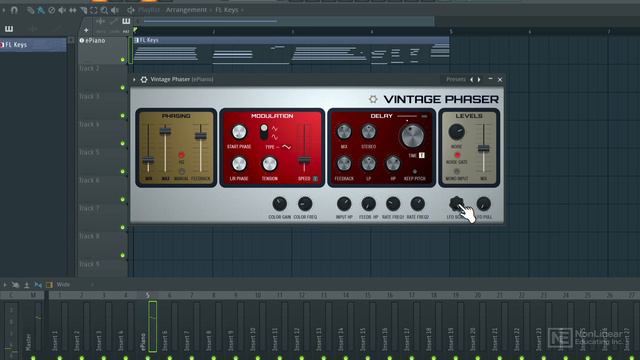Mute mixer Insert 1 via green LED
The width and height of the screenshot is (640, 360).
60,358
